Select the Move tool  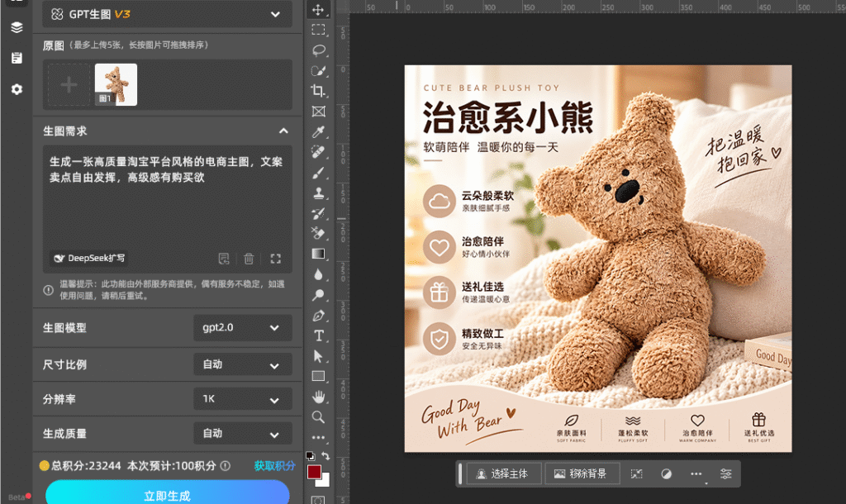[x=318, y=10]
